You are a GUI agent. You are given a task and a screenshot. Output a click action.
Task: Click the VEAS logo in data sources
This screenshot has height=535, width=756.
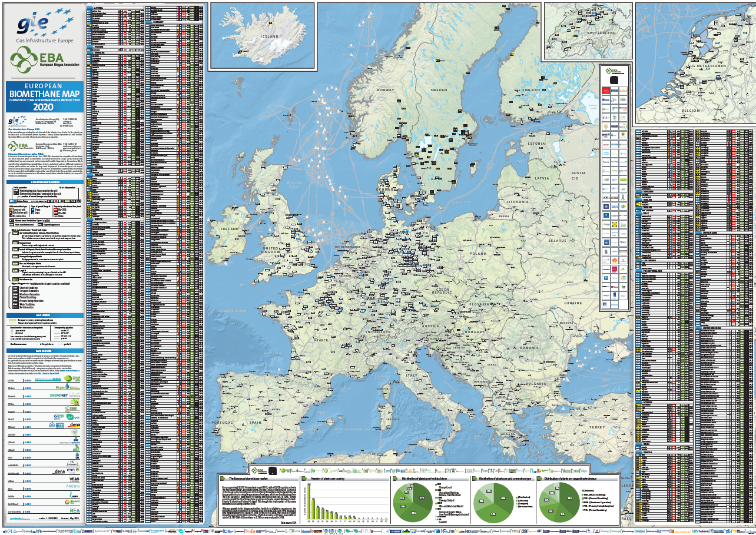74,479
